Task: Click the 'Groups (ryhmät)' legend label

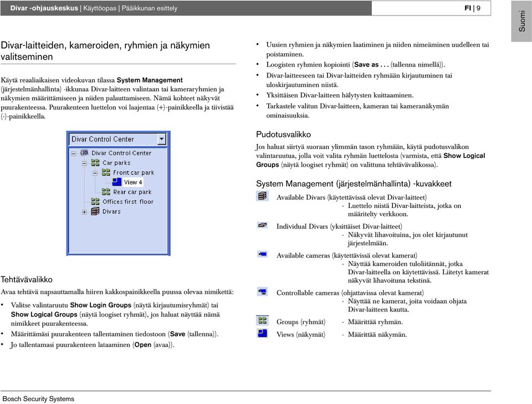Action: click(x=301, y=322)
